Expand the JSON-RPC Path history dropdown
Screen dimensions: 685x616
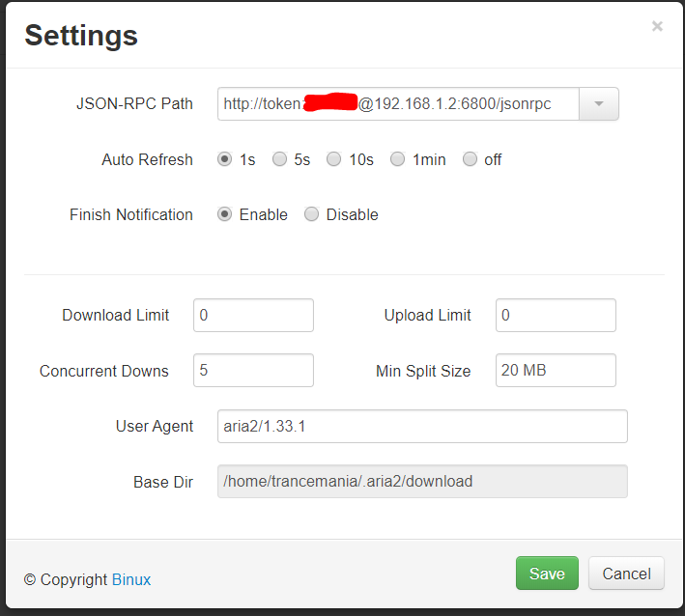[598, 104]
